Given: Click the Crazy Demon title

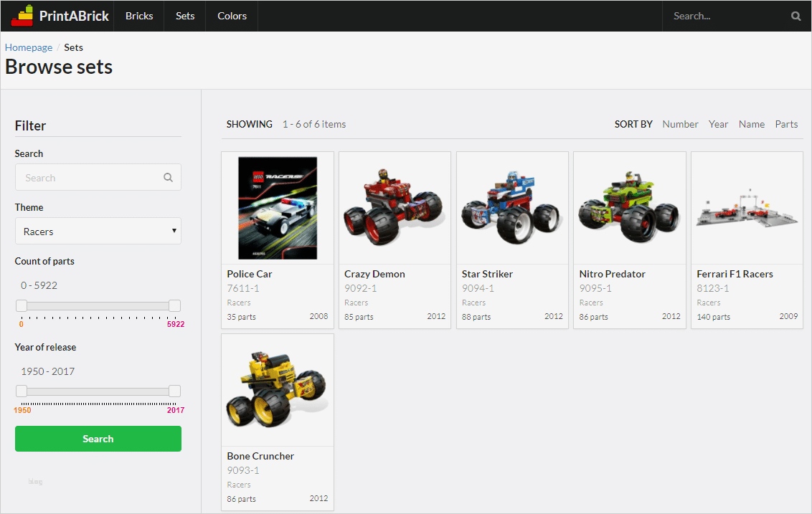Looking at the screenshot, I should [374, 274].
